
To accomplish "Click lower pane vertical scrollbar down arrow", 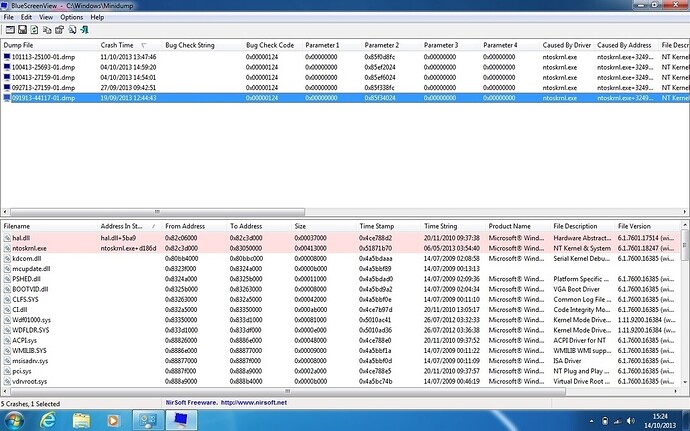I will [686, 382].
